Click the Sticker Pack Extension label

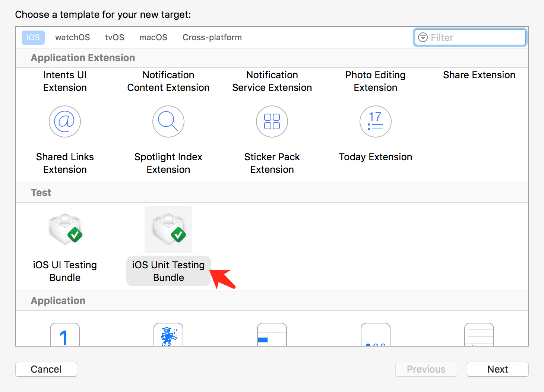[272, 163]
